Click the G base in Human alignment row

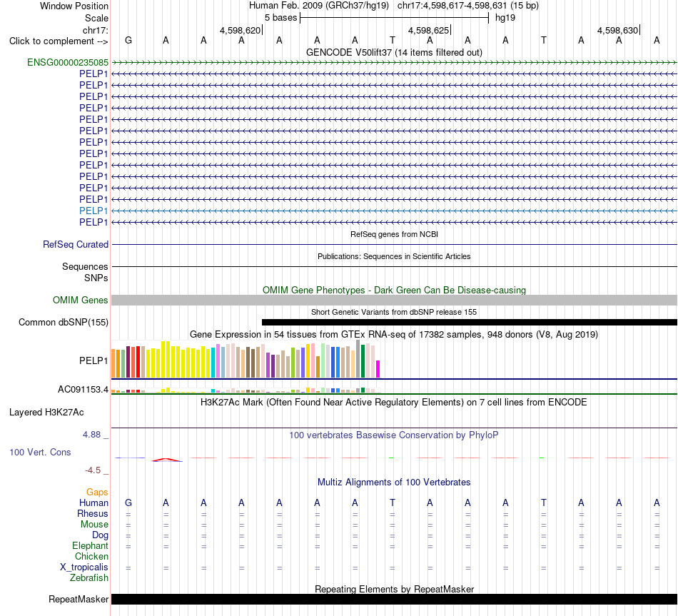coord(128,503)
